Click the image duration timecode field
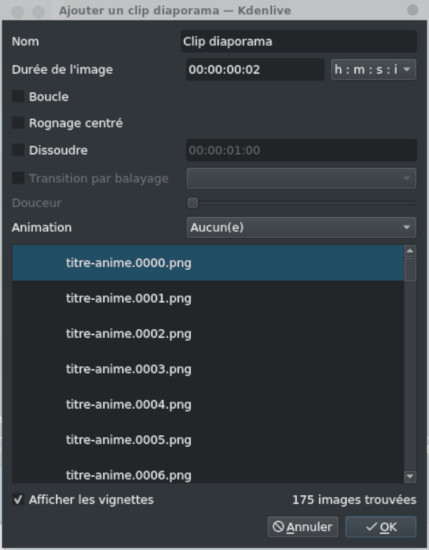Image resolution: width=429 pixels, height=550 pixels. 255,69
